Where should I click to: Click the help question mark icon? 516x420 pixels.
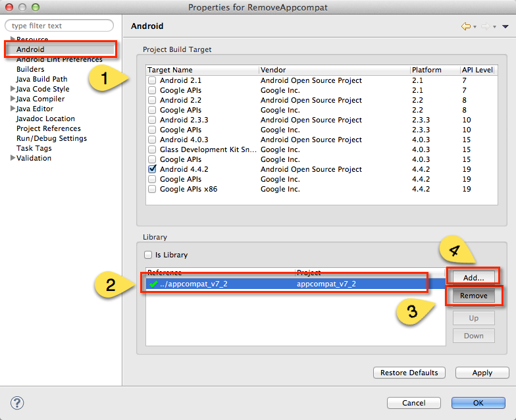pyautogui.click(x=18, y=402)
